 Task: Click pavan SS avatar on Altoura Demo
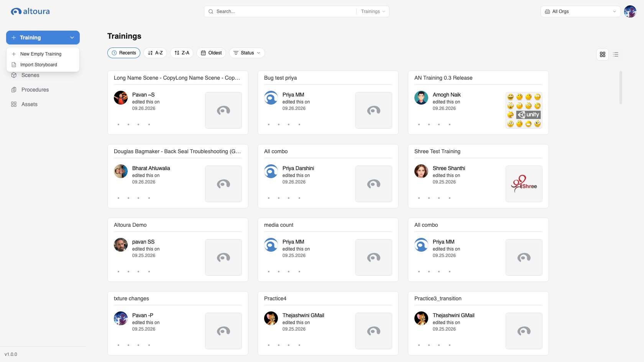[x=121, y=245]
